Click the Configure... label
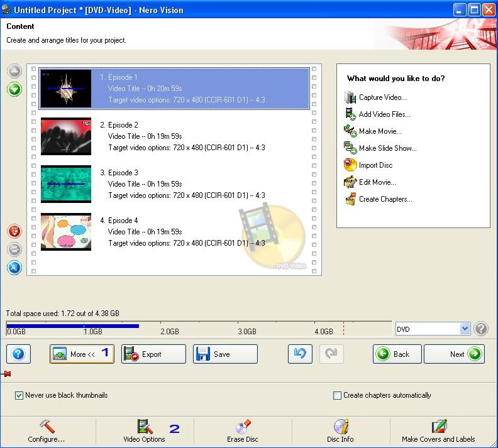The image size is (498, 448). tap(47, 439)
